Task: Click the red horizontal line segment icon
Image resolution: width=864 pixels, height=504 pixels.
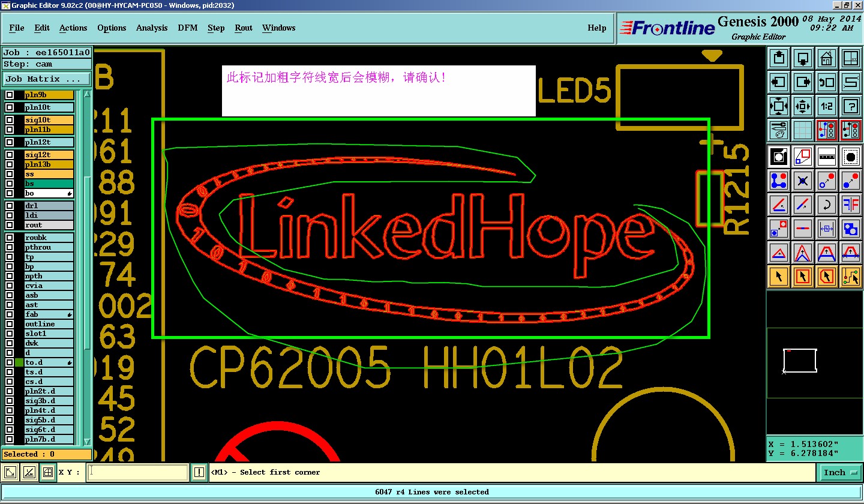Action: coord(803,229)
